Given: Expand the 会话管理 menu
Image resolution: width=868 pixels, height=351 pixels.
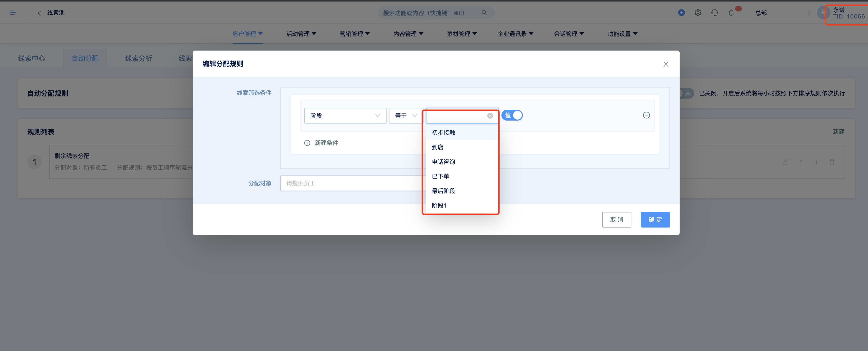Looking at the screenshot, I should (569, 34).
